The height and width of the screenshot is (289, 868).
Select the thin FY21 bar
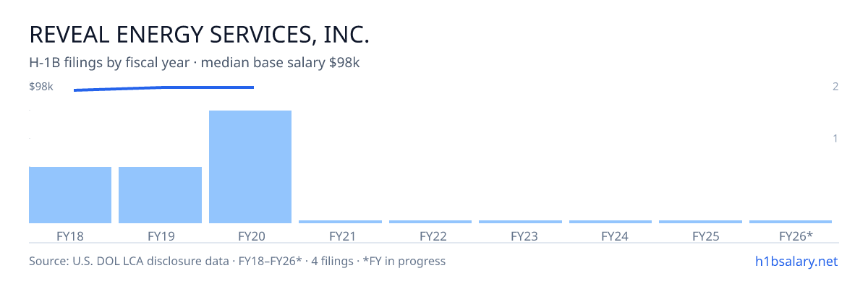tap(340, 222)
